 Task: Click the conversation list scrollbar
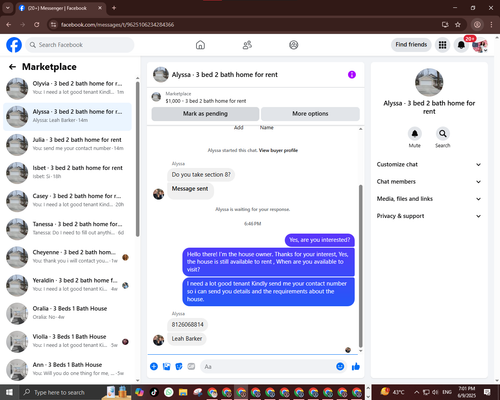pyautogui.click(x=137, y=160)
